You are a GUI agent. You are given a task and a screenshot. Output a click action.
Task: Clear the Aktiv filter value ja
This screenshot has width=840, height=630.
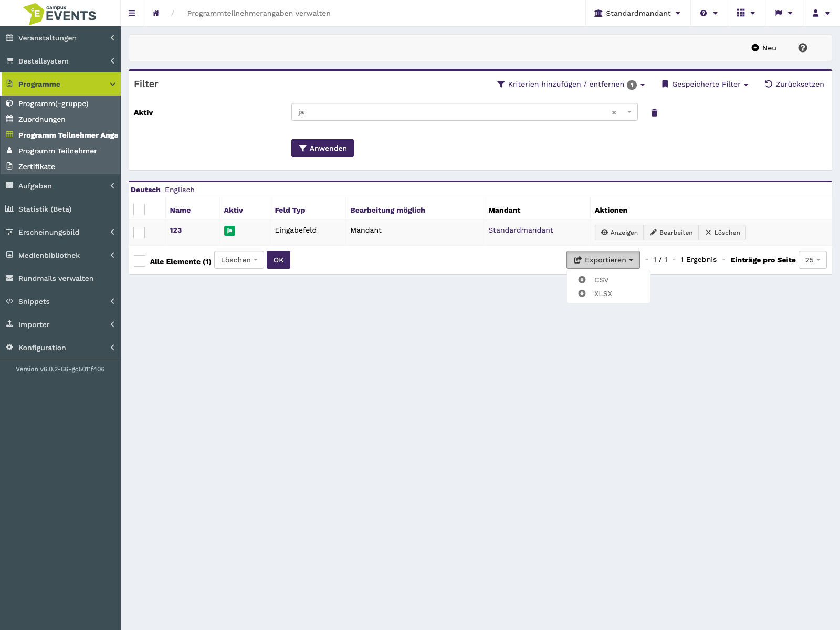point(614,112)
